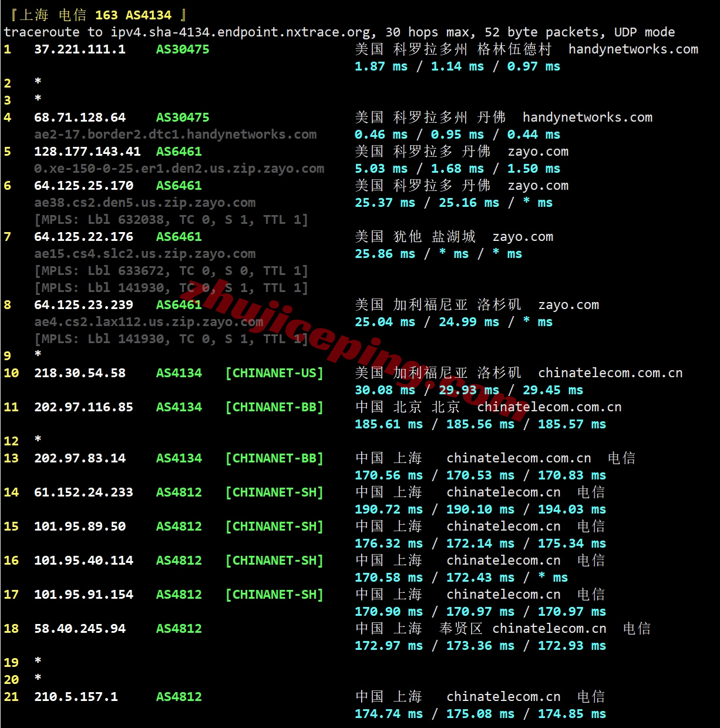Viewport: 720px width, 728px height.
Task: Select the IP address 64.125.23.239
Action: click(83, 305)
